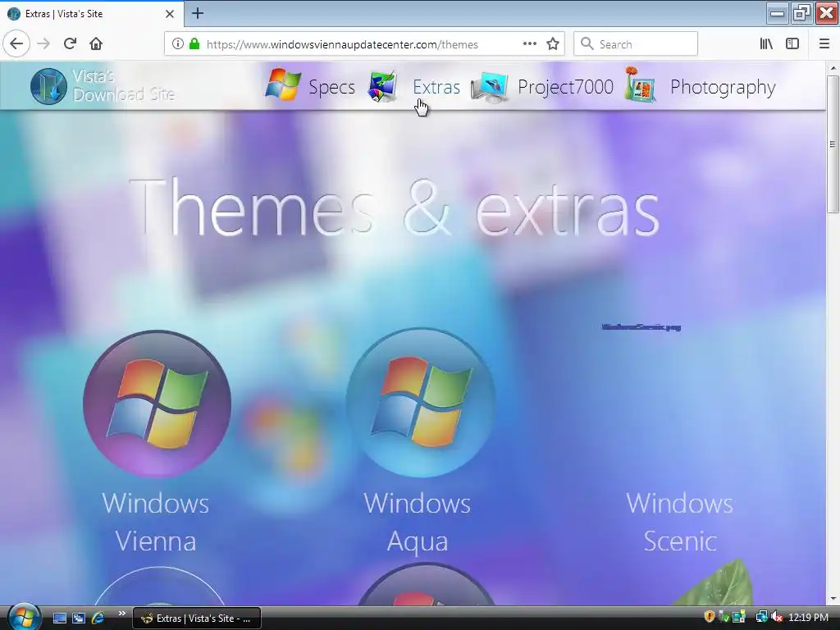Click Switch between windows quick launch icon
Screen dimensions: 840x630
[79, 619]
